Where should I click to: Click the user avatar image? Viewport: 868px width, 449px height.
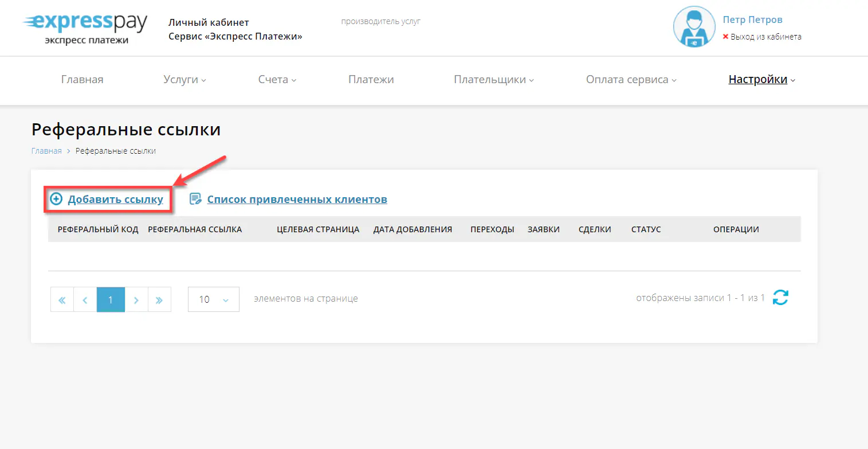(x=694, y=26)
